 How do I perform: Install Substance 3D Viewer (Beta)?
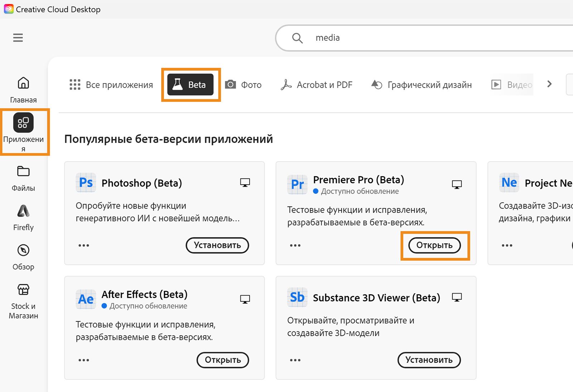click(429, 360)
